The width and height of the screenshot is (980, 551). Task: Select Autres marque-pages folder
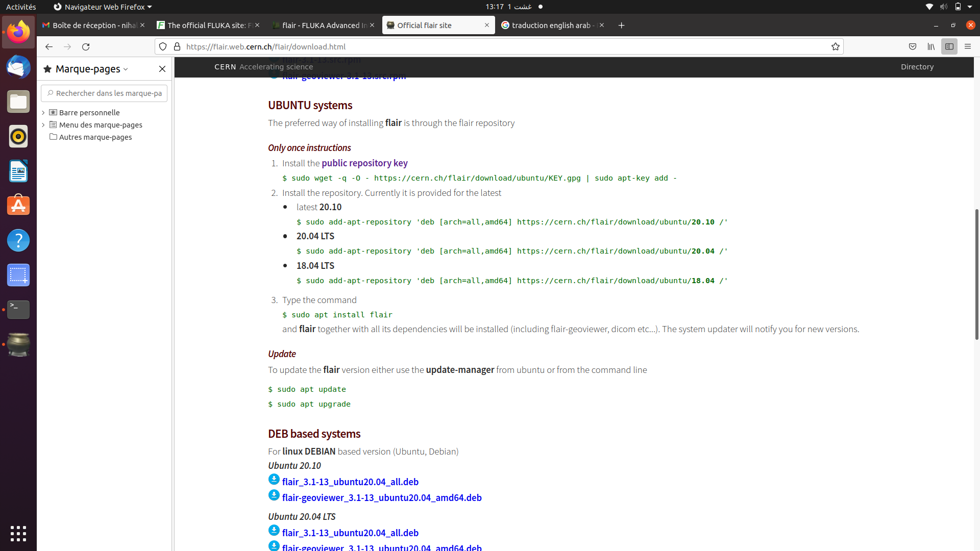[x=91, y=137]
